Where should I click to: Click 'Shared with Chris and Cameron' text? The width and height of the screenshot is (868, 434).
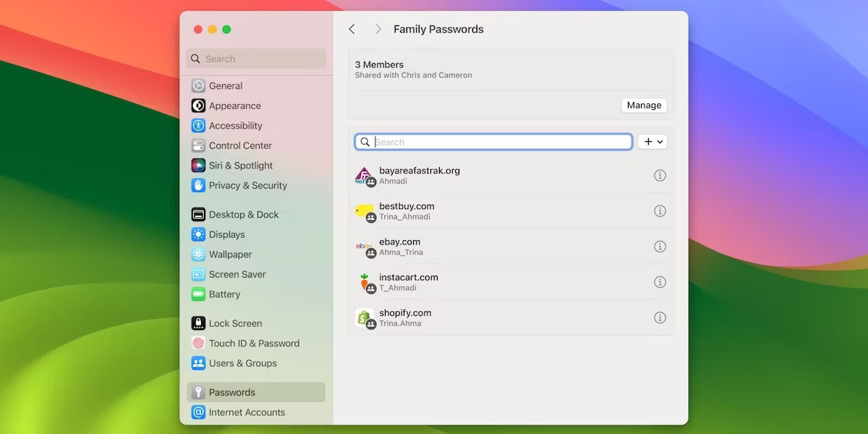[x=413, y=75]
